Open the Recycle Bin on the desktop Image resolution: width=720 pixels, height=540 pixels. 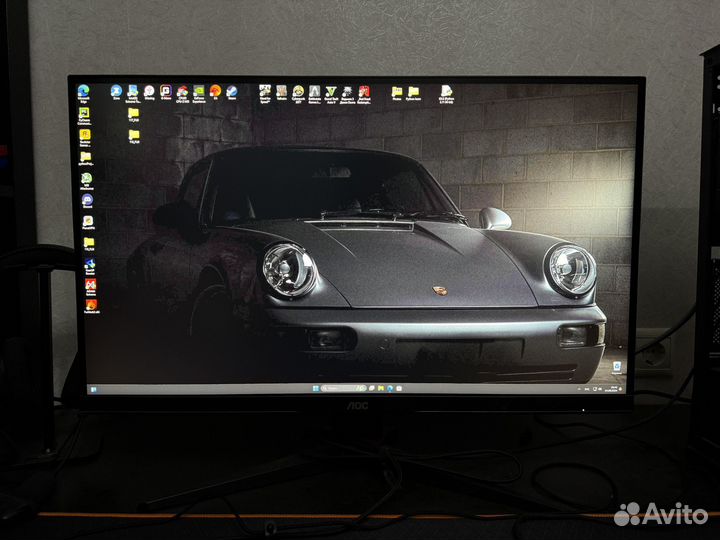(x=617, y=368)
